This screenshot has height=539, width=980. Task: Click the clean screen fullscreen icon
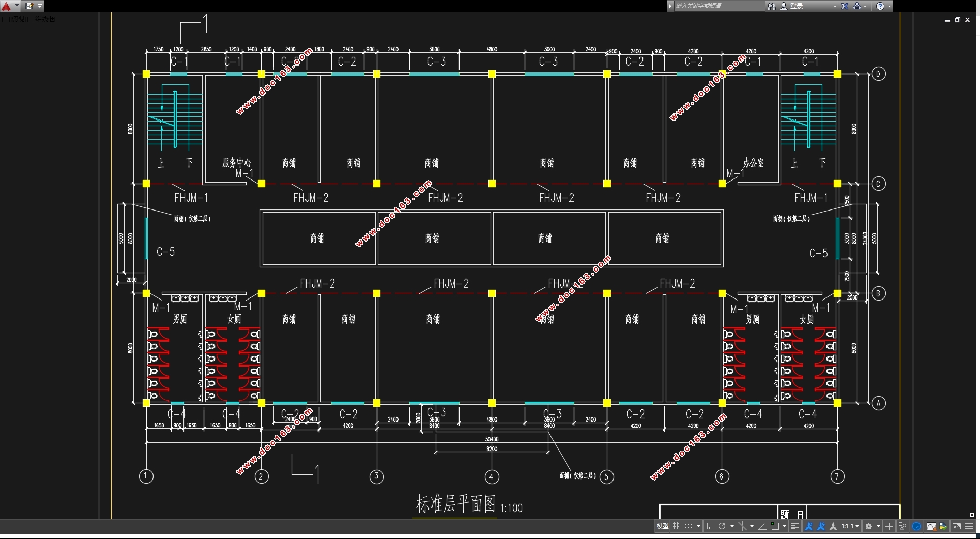pyautogui.click(x=956, y=526)
